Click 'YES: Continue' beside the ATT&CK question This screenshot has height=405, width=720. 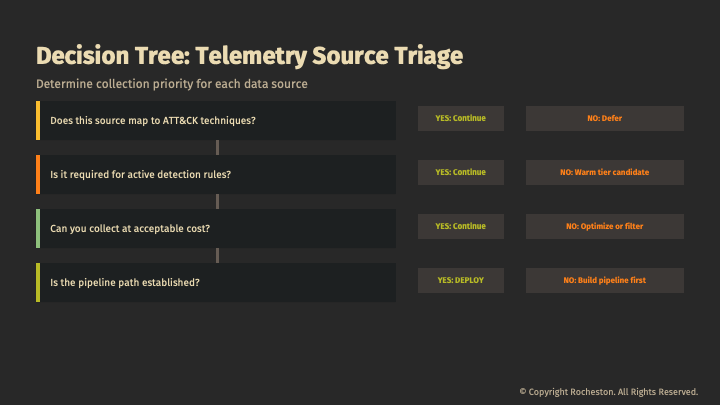(x=460, y=118)
